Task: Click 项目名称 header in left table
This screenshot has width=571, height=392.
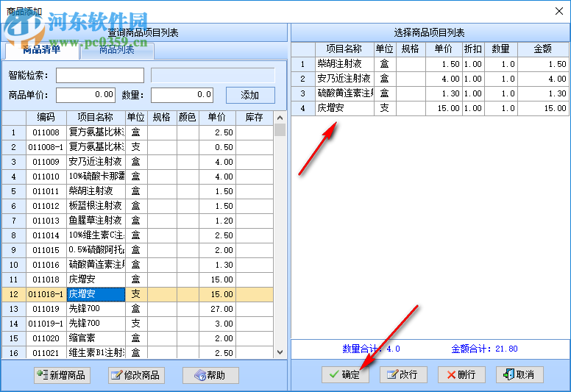Action: (x=96, y=118)
